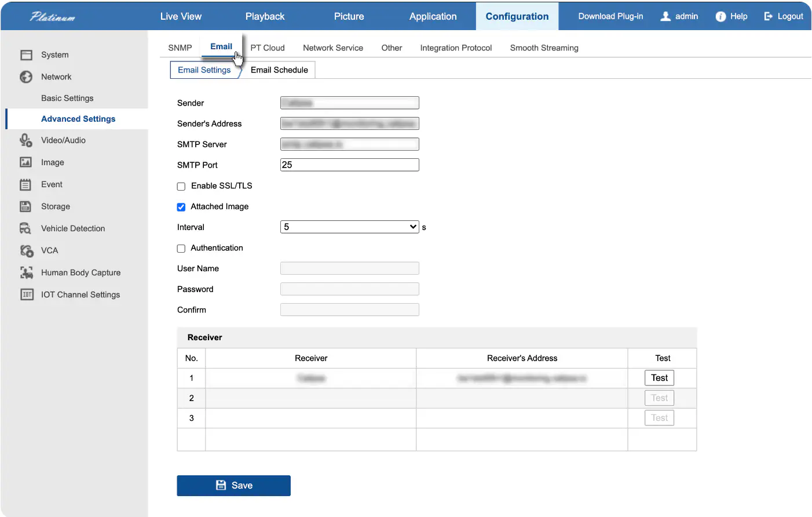Open the Integration Protocol tab
Image resolution: width=812 pixels, height=517 pixels.
tap(456, 48)
